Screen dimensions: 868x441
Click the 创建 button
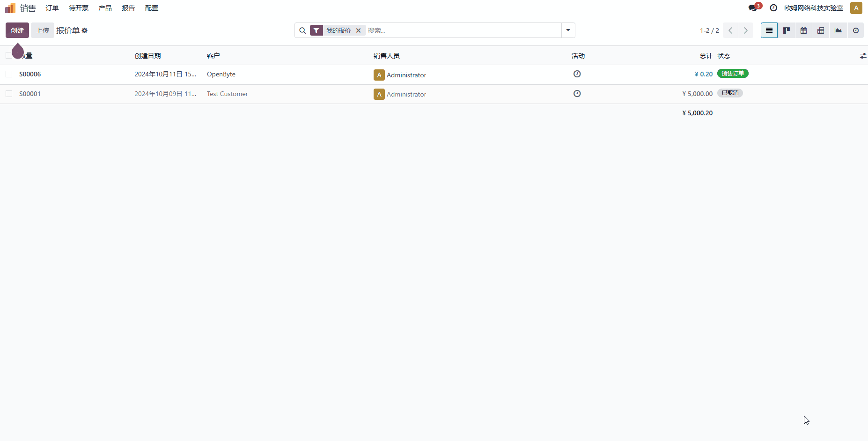pyautogui.click(x=17, y=30)
